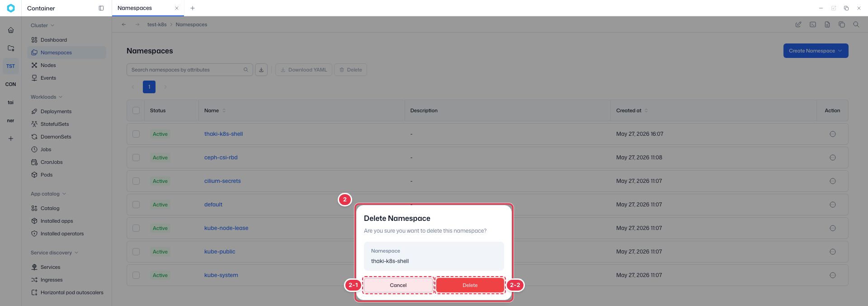Click the folder settings icon in left rail
The width and height of the screenshot is (868, 306).
(11, 48)
